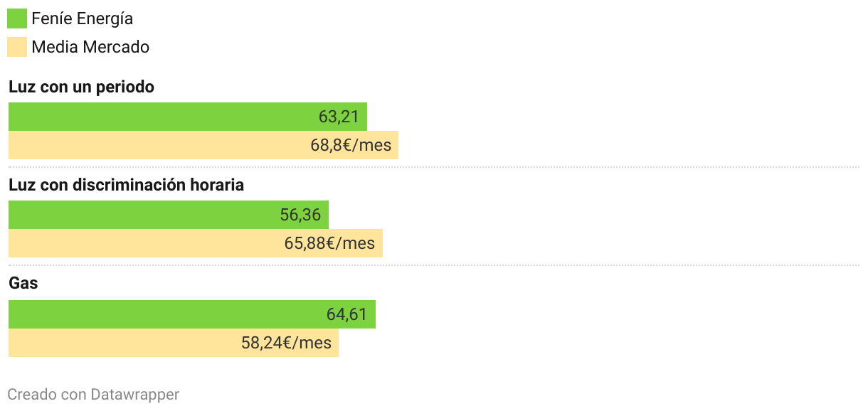Image resolution: width=868 pixels, height=411 pixels.
Task: Click the 58,24€/mes value label
Action: 286,343
